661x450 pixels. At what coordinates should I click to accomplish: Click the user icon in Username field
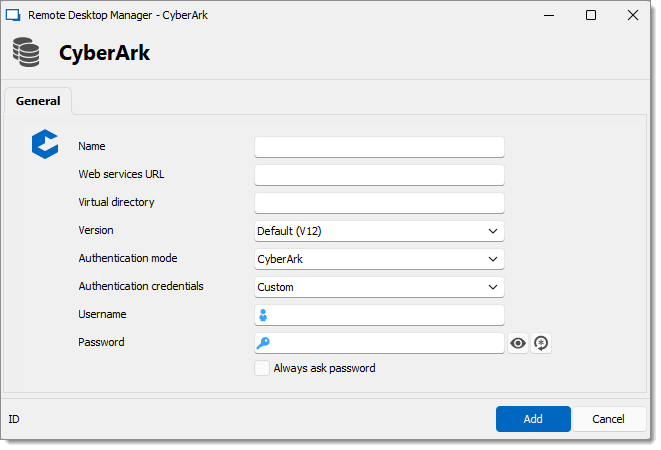click(x=263, y=315)
